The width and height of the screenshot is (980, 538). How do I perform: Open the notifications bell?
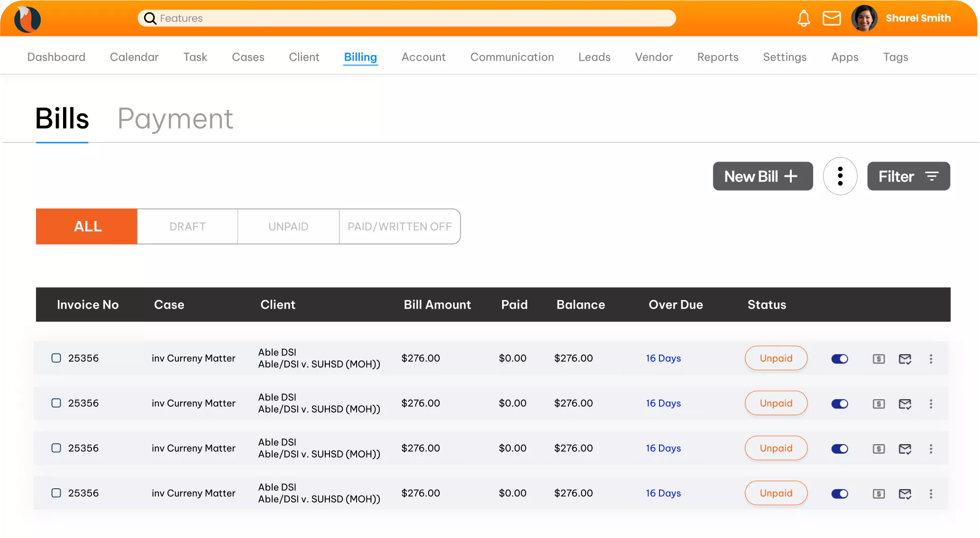pyautogui.click(x=803, y=18)
